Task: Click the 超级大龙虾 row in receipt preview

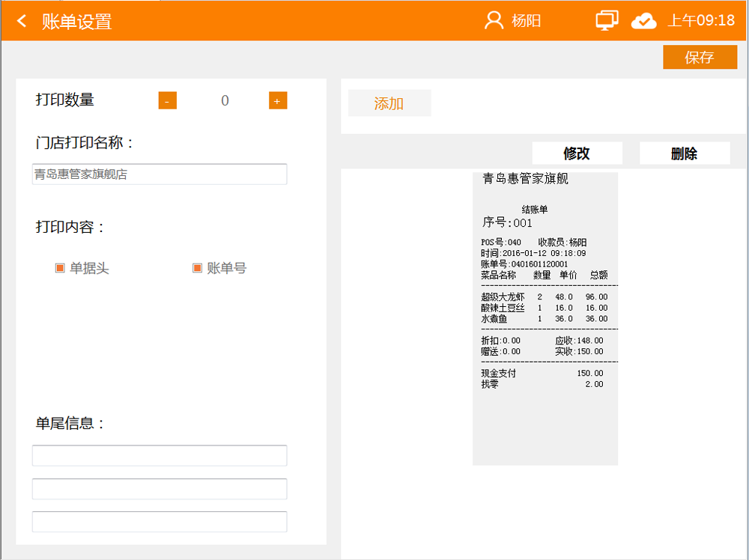Action: (545, 297)
